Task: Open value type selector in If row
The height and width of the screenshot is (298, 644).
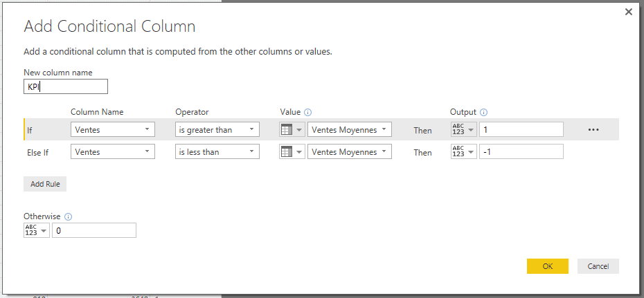Action: pos(292,129)
